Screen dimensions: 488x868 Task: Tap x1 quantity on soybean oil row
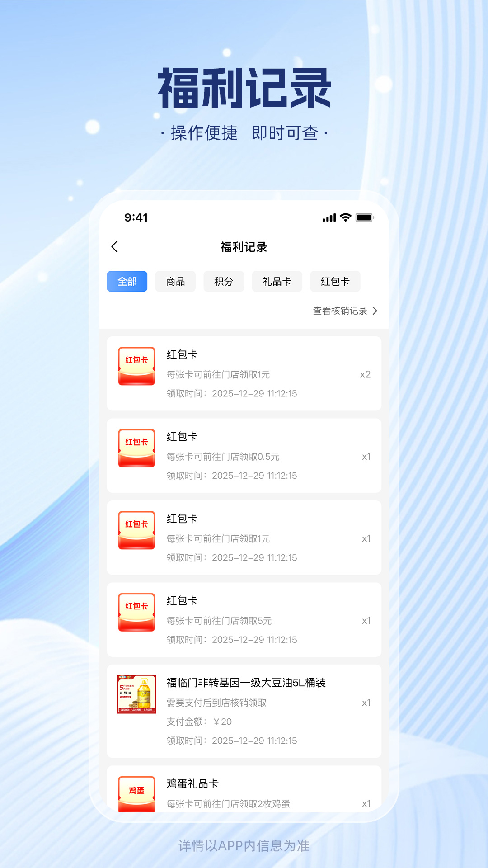point(366,703)
